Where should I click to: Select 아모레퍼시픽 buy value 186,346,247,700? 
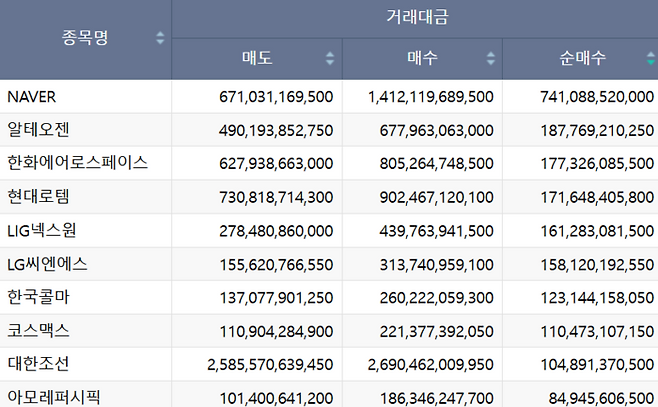(x=436, y=398)
